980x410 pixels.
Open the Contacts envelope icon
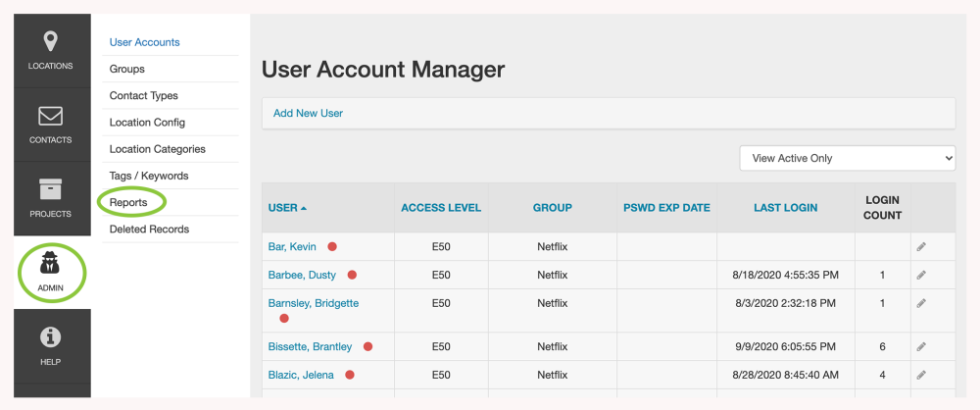point(51,117)
